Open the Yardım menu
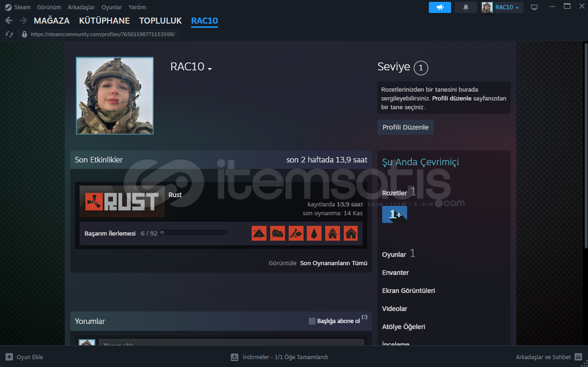This screenshot has height=367, width=588. click(x=137, y=7)
